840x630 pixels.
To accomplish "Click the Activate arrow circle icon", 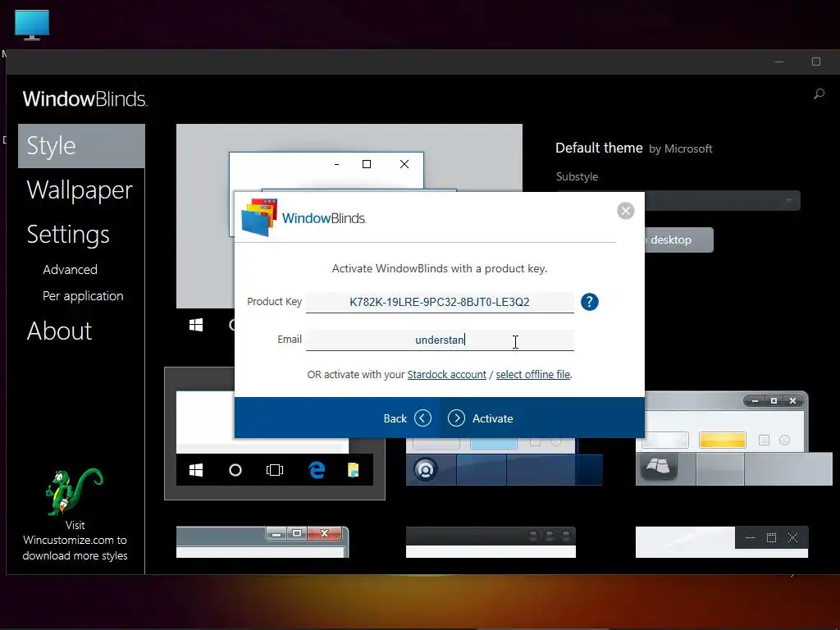I will 456,418.
